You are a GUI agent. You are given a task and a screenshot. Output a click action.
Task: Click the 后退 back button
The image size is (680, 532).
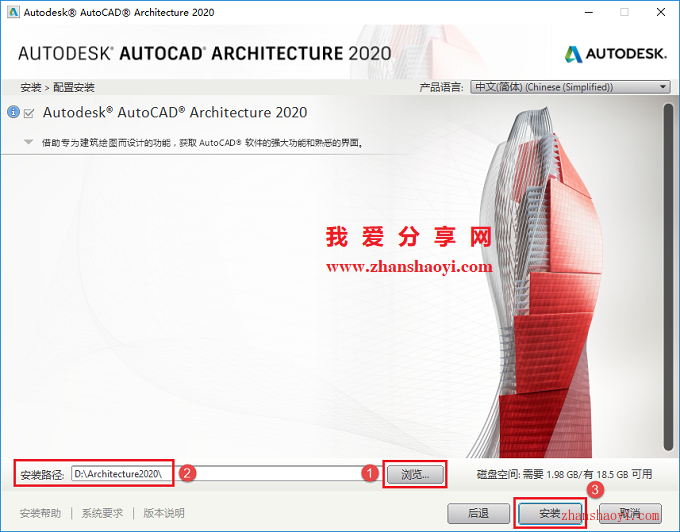(x=478, y=513)
